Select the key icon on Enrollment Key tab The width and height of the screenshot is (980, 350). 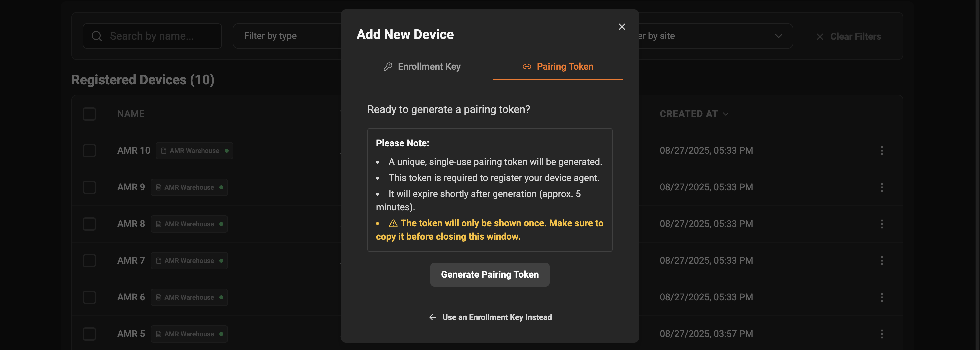(387, 66)
